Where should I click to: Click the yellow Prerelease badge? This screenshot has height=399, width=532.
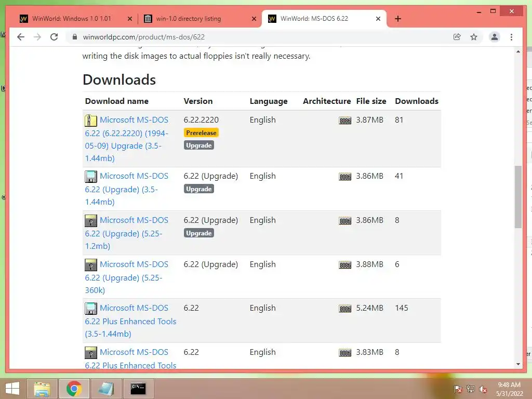pyautogui.click(x=201, y=132)
